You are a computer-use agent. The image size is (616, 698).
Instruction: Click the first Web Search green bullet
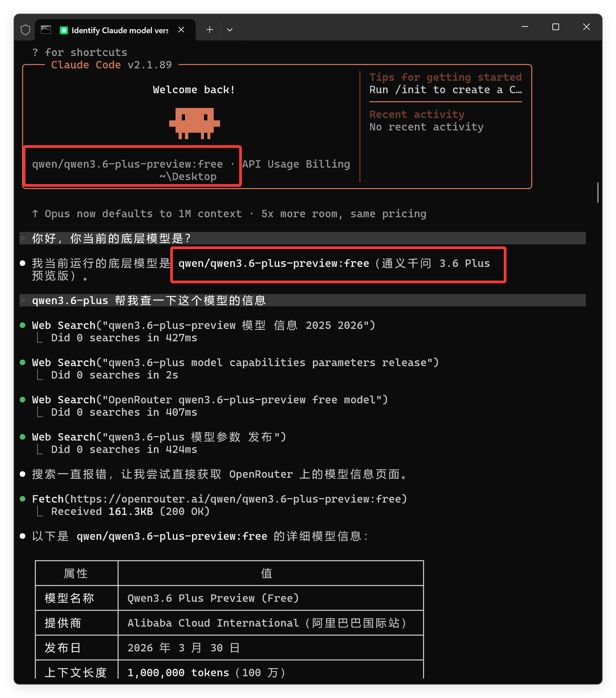[22, 325]
